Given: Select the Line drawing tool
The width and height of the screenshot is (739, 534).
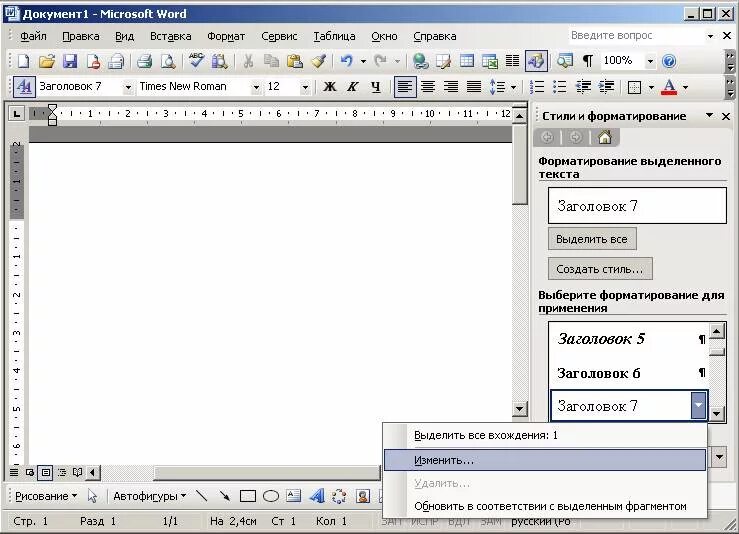Looking at the screenshot, I should [x=202, y=496].
